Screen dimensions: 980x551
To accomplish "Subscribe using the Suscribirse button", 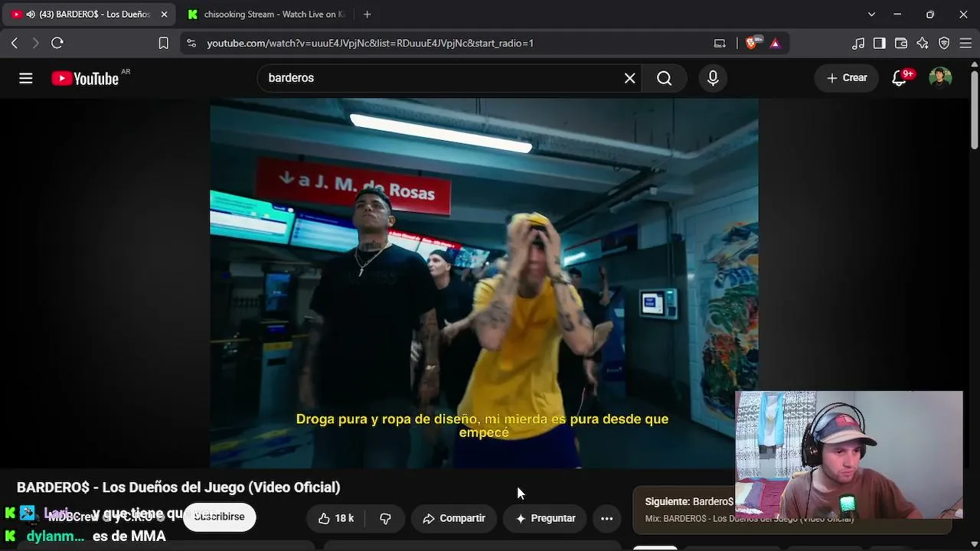I will [x=219, y=517].
